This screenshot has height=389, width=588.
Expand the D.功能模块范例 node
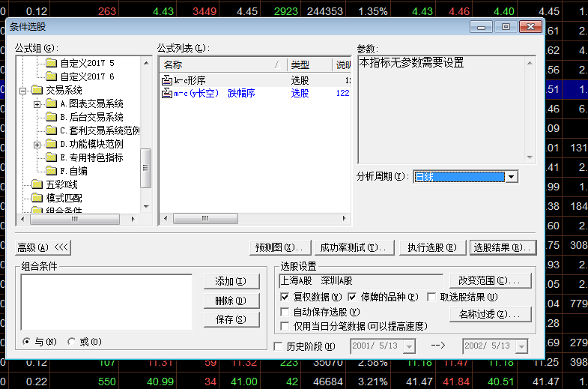tap(37, 145)
